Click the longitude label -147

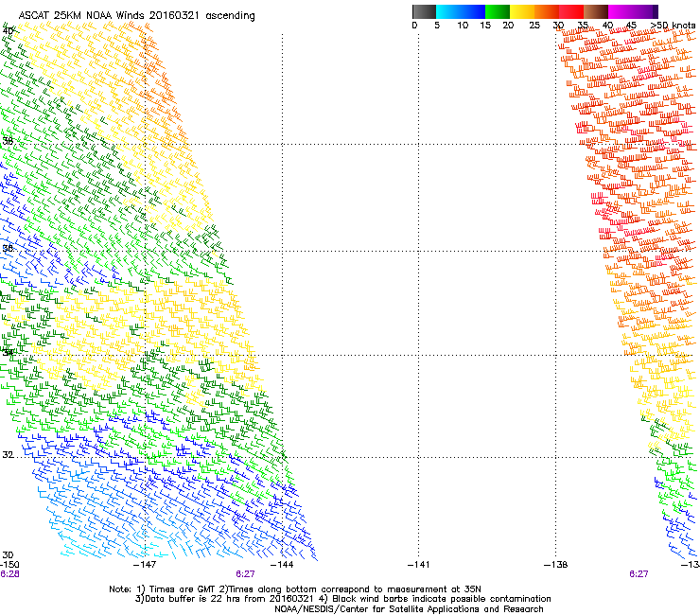(x=145, y=565)
